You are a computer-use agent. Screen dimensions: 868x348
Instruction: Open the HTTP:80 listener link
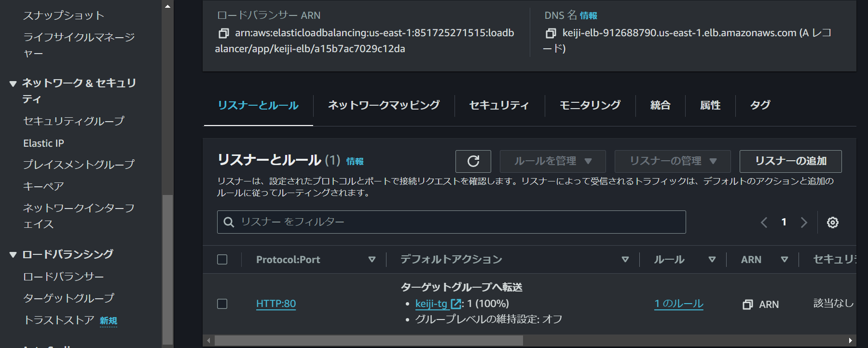[276, 304]
